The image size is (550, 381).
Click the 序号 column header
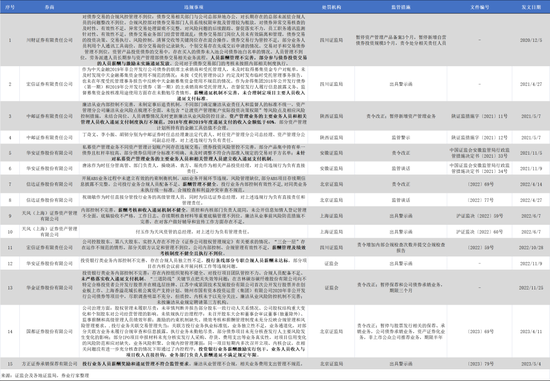[10, 7]
